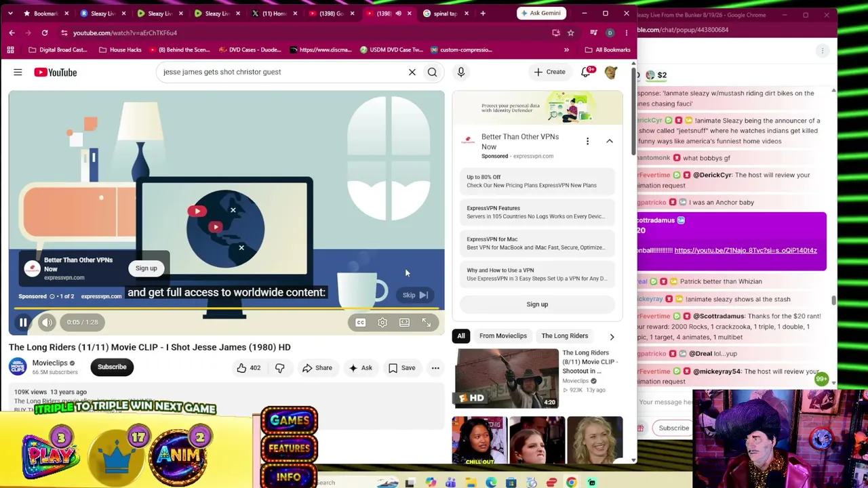This screenshot has height=488, width=868.
Task: Mute the playing YouTube tab audio
Action: coord(399,14)
